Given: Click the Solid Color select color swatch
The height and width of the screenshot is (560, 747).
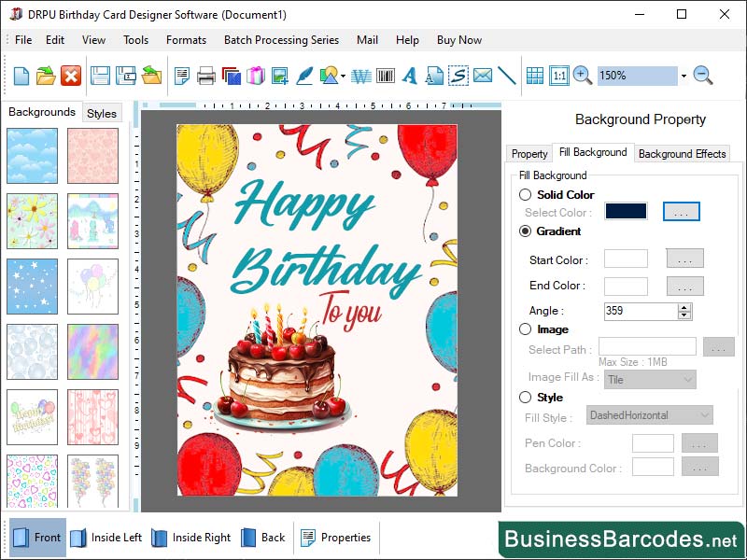Looking at the screenshot, I should click(x=625, y=211).
